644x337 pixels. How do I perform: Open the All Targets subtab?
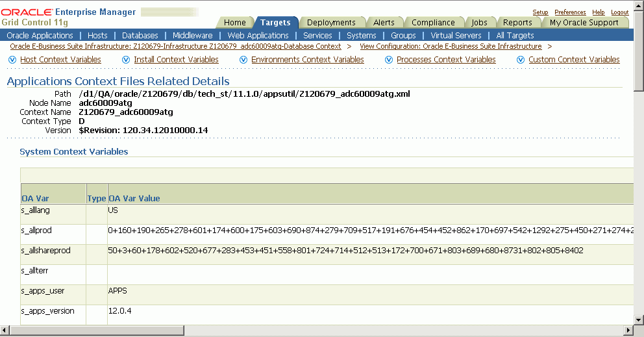pos(515,35)
